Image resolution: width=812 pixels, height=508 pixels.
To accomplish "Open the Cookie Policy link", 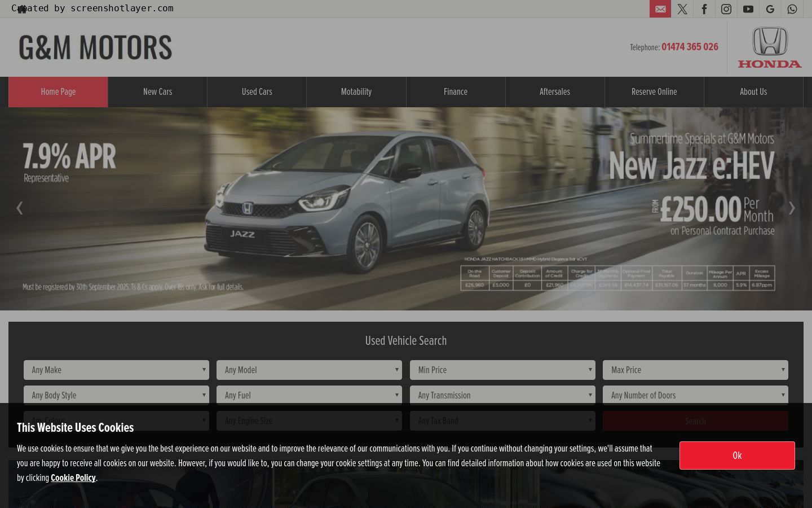I will click(x=73, y=478).
